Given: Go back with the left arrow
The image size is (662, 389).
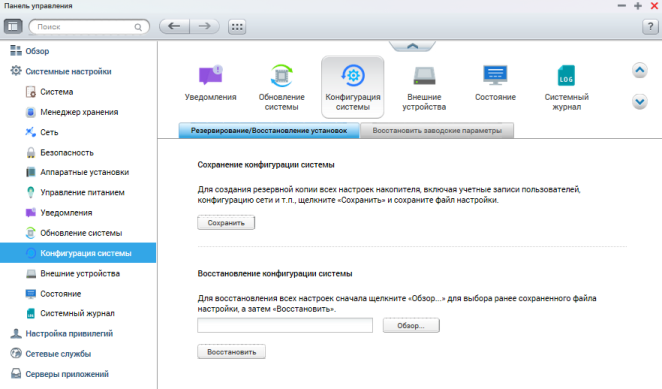Looking at the screenshot, I should pos(174,26).
